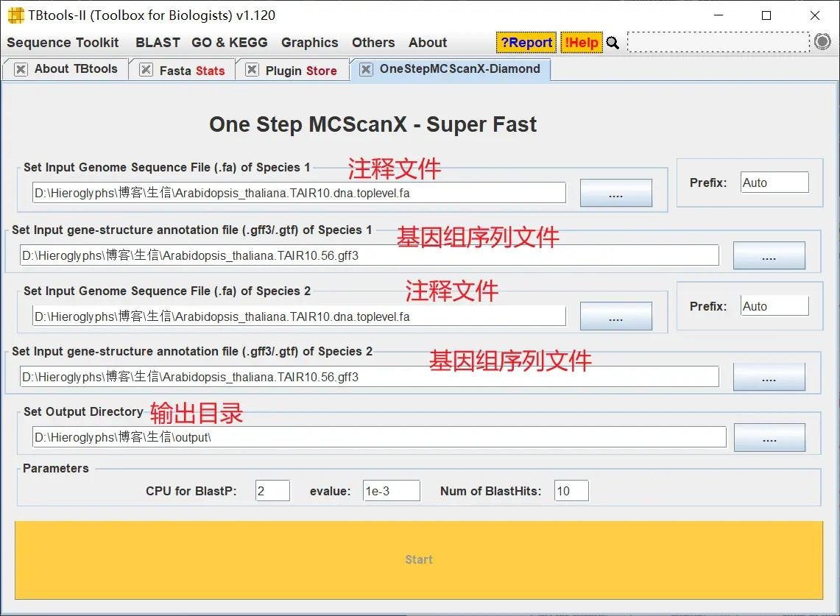Click the round status indicator icon
The height and width of the screenshot is (616, 840).
[x=822, y=42]
